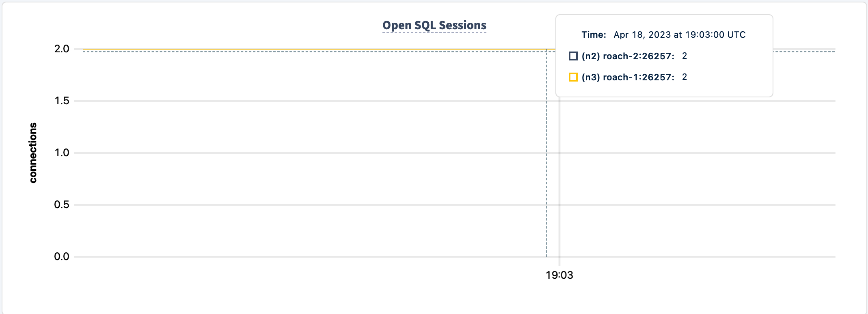Viewport: 868px width, 314px height.
Task: Click the yellow n3 roach-1 legend swatch
Action: coord(573,77)
